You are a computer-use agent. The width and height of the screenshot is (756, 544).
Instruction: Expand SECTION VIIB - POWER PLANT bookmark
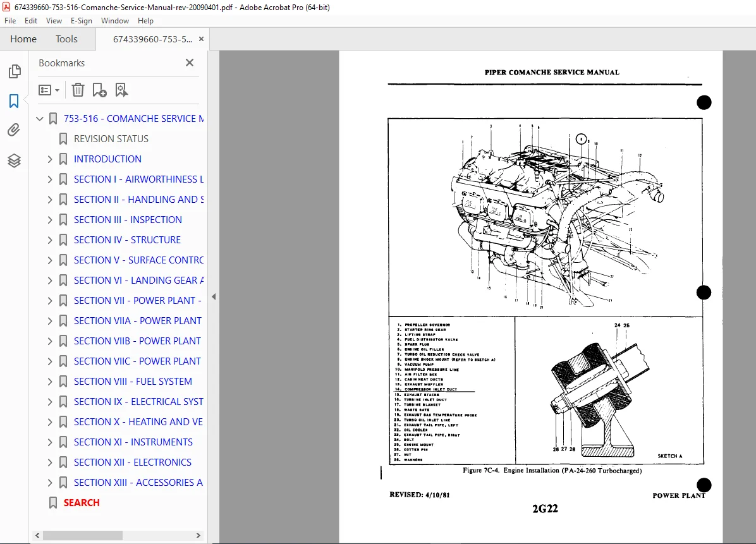coord(50,341)
